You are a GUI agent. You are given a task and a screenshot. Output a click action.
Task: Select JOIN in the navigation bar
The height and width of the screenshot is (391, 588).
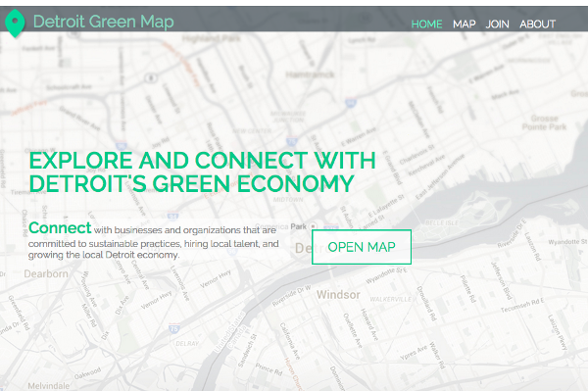tap(497, 24)
